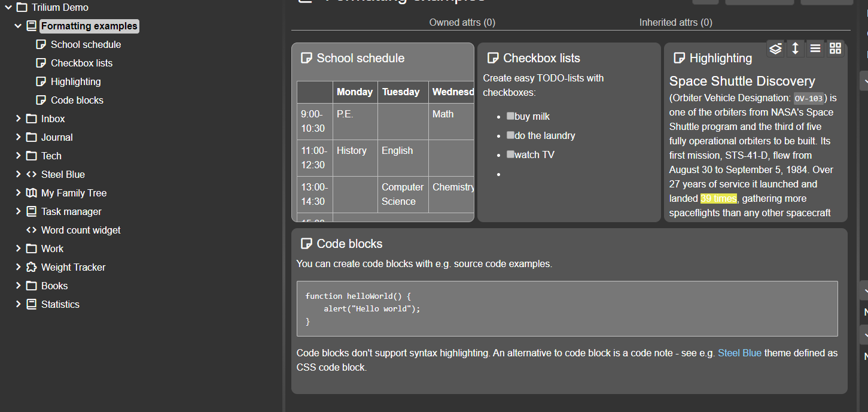The image size is (868, 412).
Task: Click the yellow highlighted '39 times' text
Action: [718, 199]
